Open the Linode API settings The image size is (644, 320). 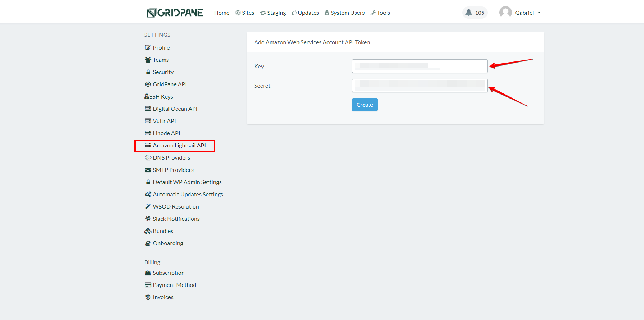(166, 133)
